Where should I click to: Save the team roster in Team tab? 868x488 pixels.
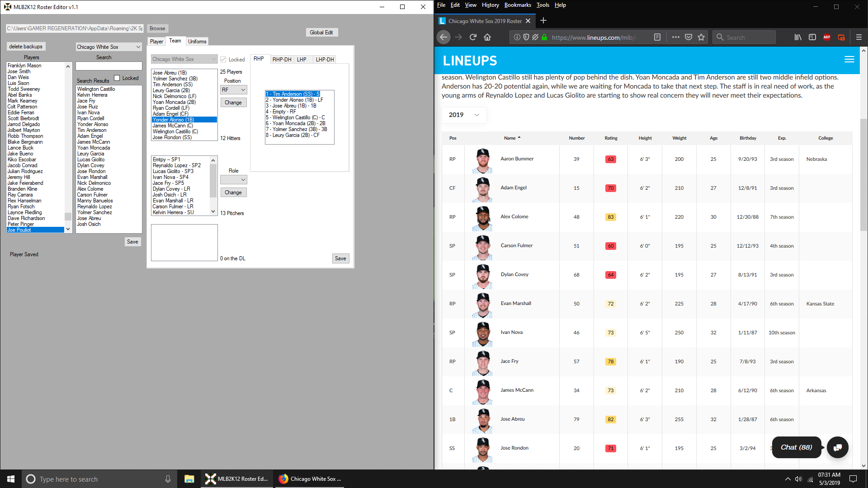[340, 258]
